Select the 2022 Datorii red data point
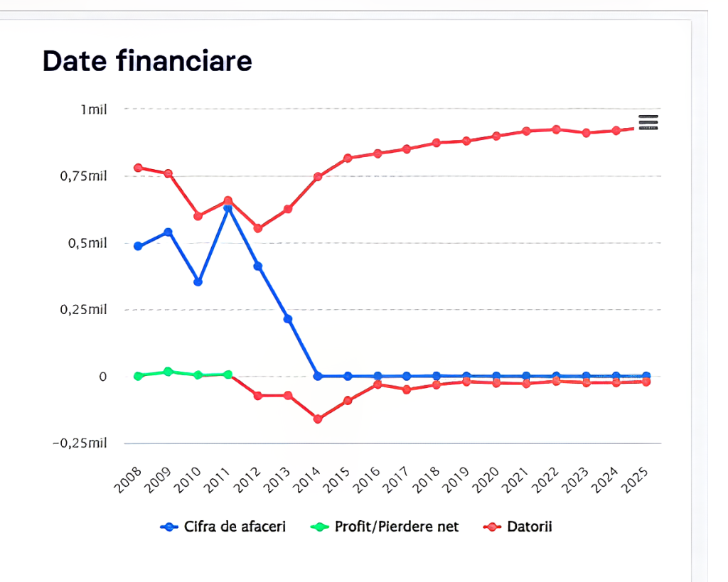This screenshot has height=582, width=728. pyautogui.click(x=556, y=129)
